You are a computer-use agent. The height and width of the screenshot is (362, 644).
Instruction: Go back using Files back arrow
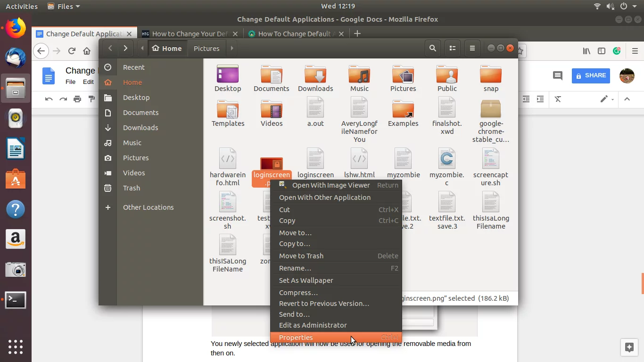click(110, 48)
